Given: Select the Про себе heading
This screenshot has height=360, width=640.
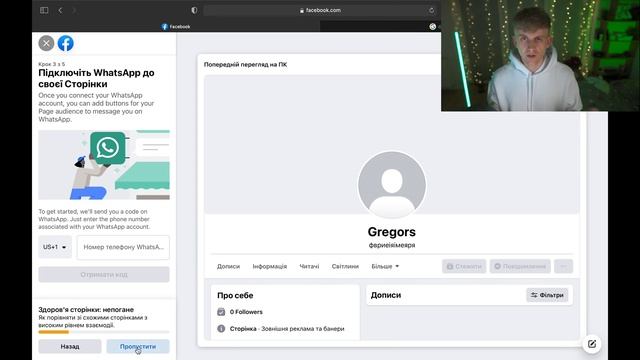Looking at the screenshot, I should click(235, 295).
